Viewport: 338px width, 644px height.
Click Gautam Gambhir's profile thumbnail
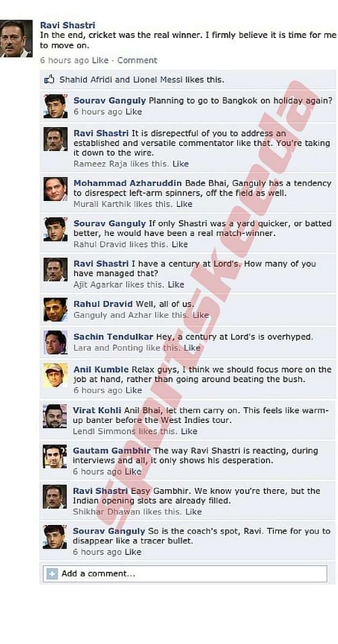[x=55, y=457]
